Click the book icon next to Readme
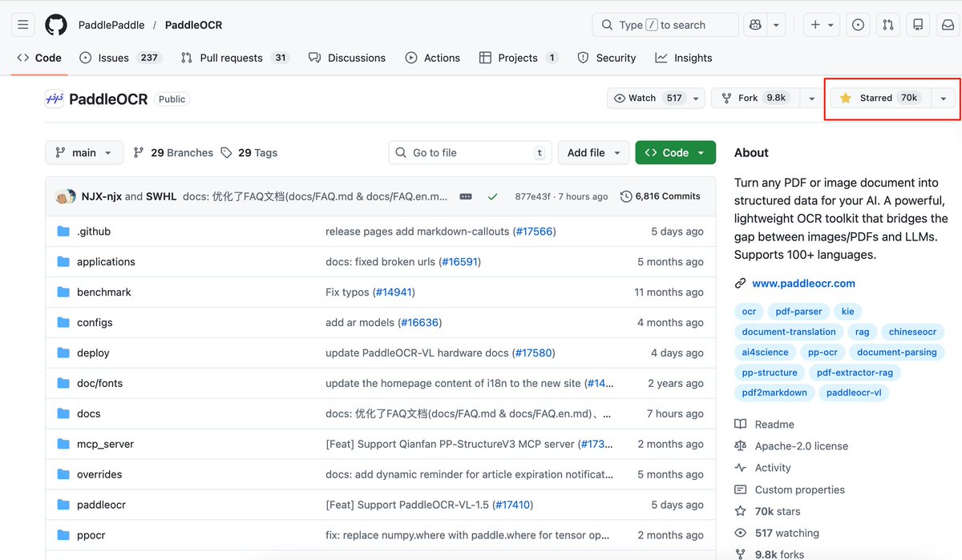Image resolution: width=962 pixels, height=560 pixels. click(x=741, y=425)
